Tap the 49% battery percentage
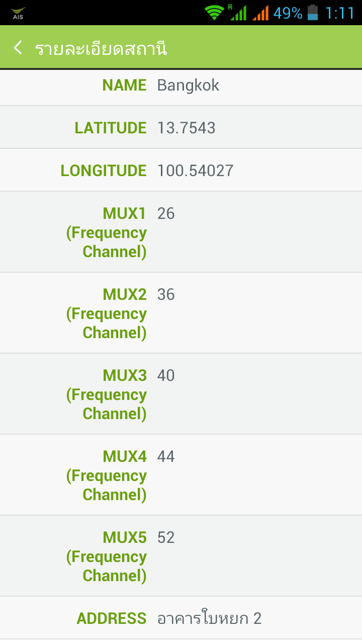 (288, 13)
